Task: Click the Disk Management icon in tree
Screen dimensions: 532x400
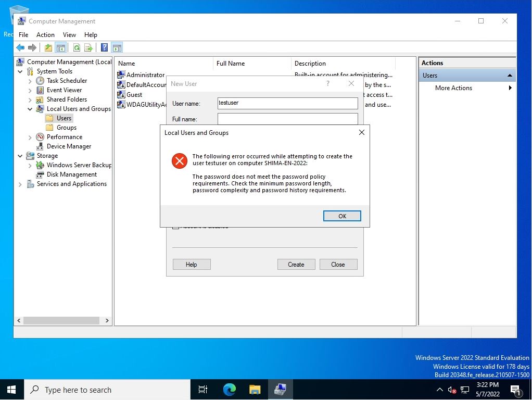Action: point(40,174)
